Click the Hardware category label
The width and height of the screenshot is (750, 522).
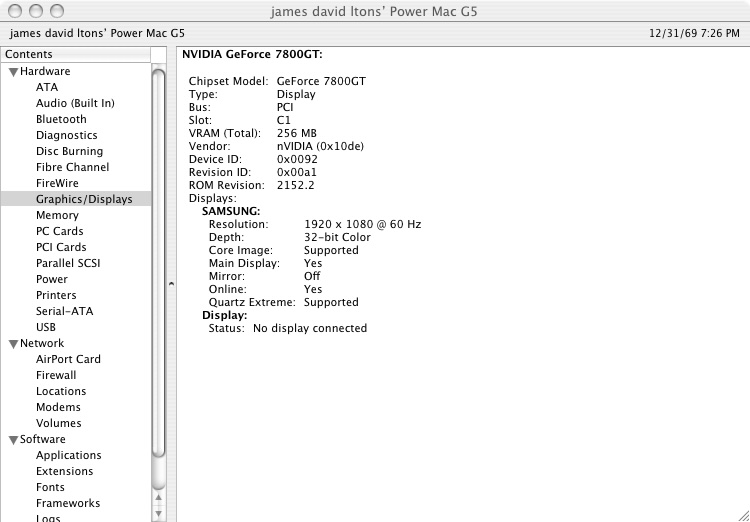(45, 71)
